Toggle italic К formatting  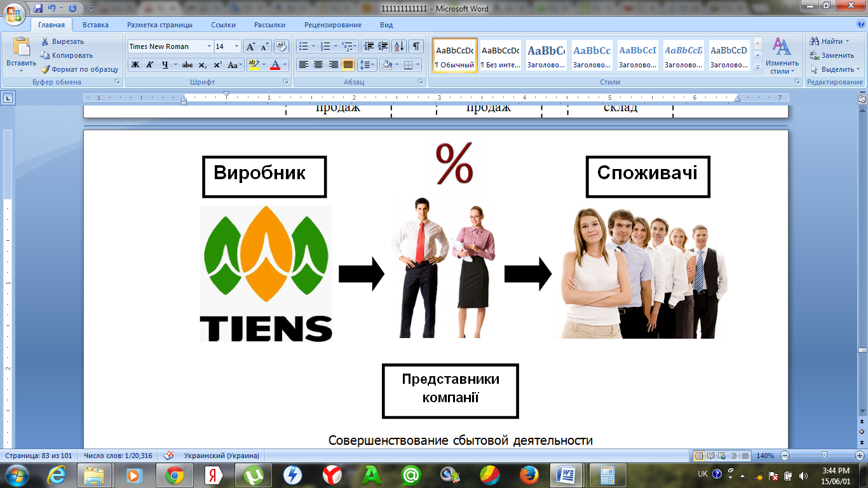[x=150, y=65]
